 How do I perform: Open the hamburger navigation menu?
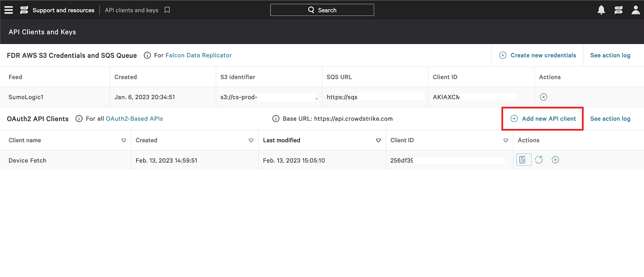(x=9, y=10)
